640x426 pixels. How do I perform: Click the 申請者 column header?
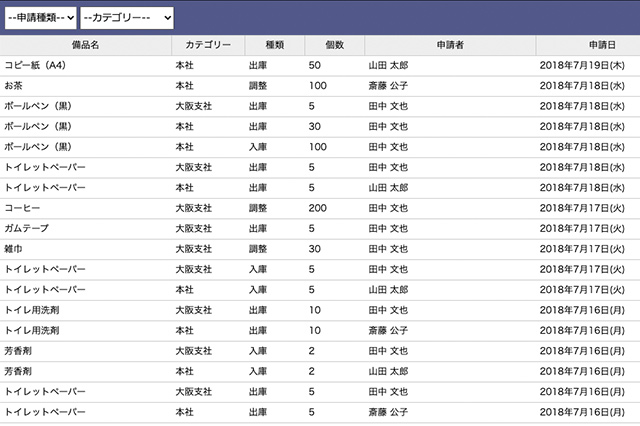(x=450, y=45)
